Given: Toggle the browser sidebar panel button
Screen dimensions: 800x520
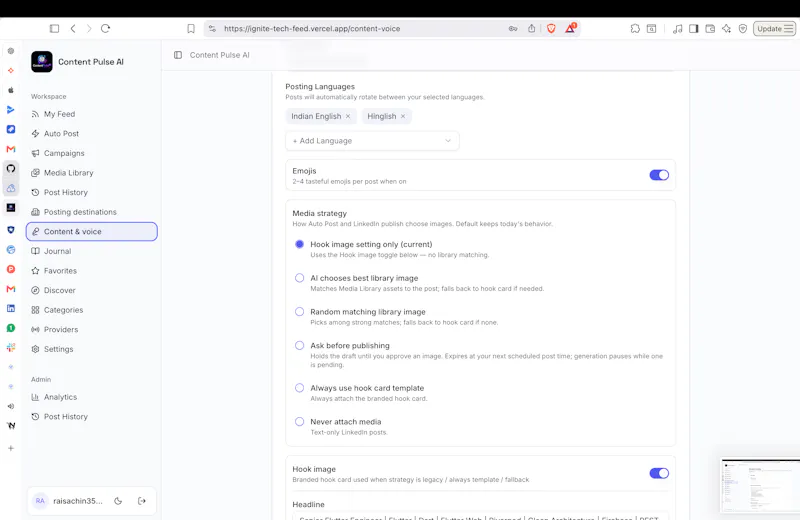Looking at the screenshot, I should [x=54, y=29].
